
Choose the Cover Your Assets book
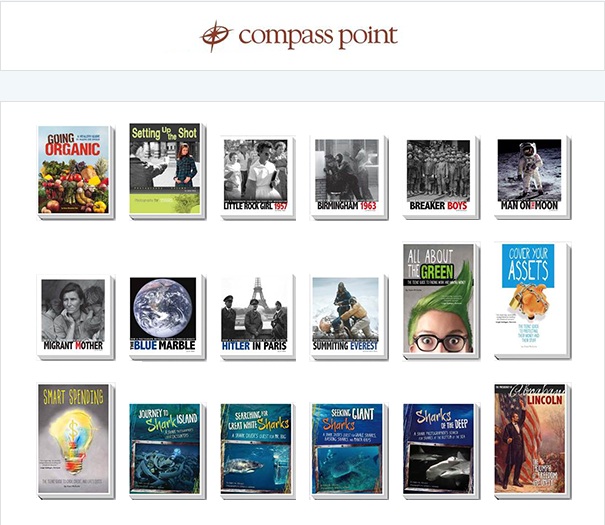click(532, 301)
